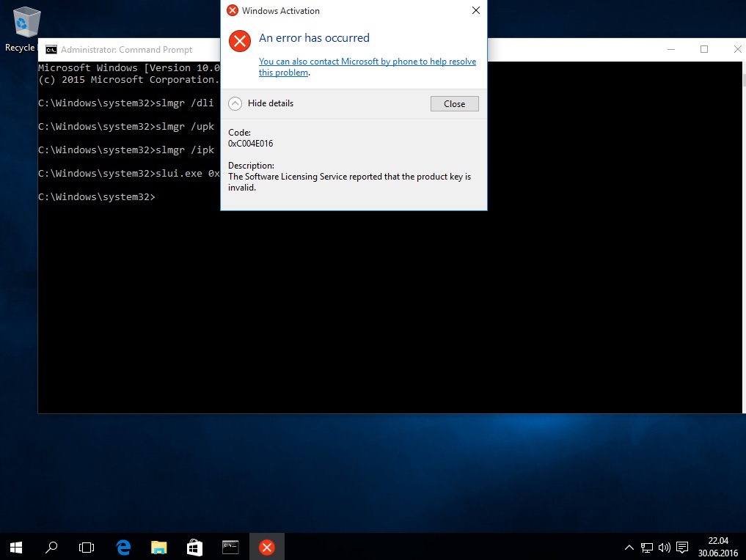
Task: Maximize the Command Prompt window
Action: tap(704, 49)
